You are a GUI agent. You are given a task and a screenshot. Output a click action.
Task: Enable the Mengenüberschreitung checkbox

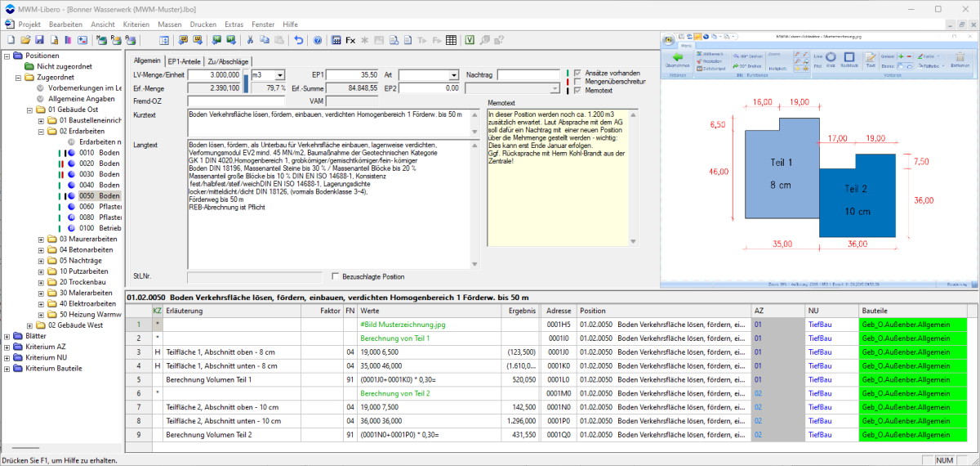pyautogui.click(x=578, y=82)
